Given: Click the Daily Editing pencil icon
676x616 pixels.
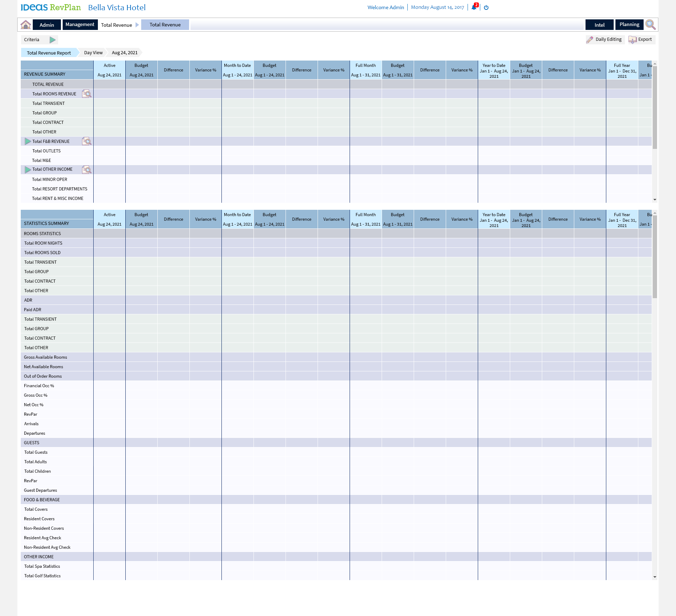Looking at the screenshot, I should [x=590, y=40].
